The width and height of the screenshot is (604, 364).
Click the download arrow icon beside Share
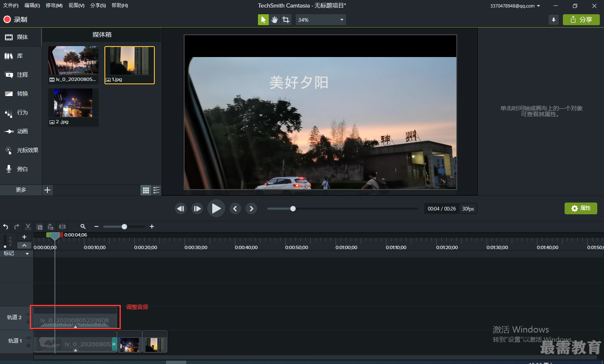(554, 20)
